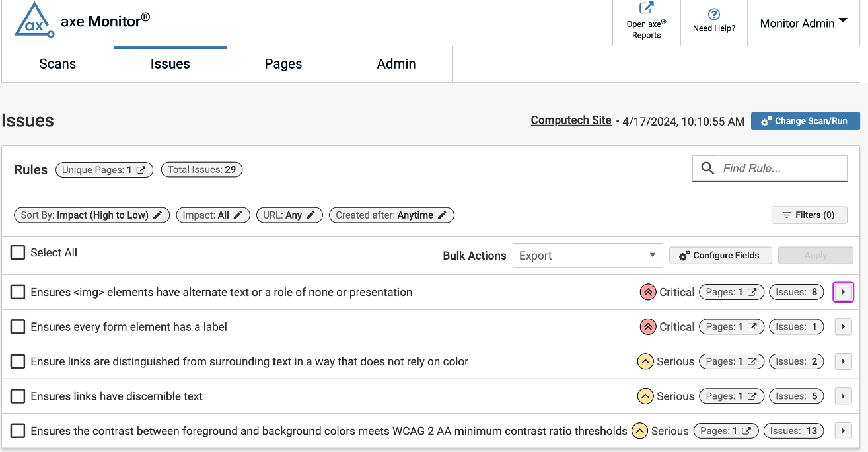Check the links discernible text rule checkbox
868x452 pixels.
click(18, 396)
